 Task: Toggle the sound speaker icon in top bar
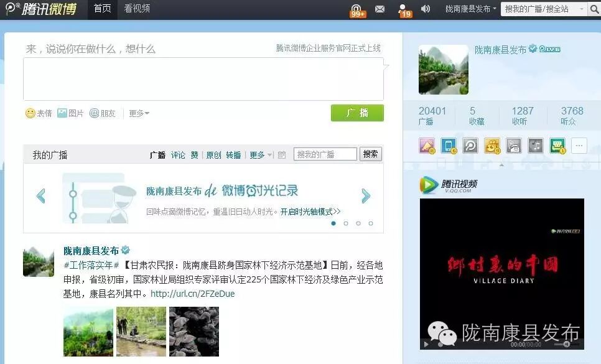pyautogui.click(x=425, y=9)
